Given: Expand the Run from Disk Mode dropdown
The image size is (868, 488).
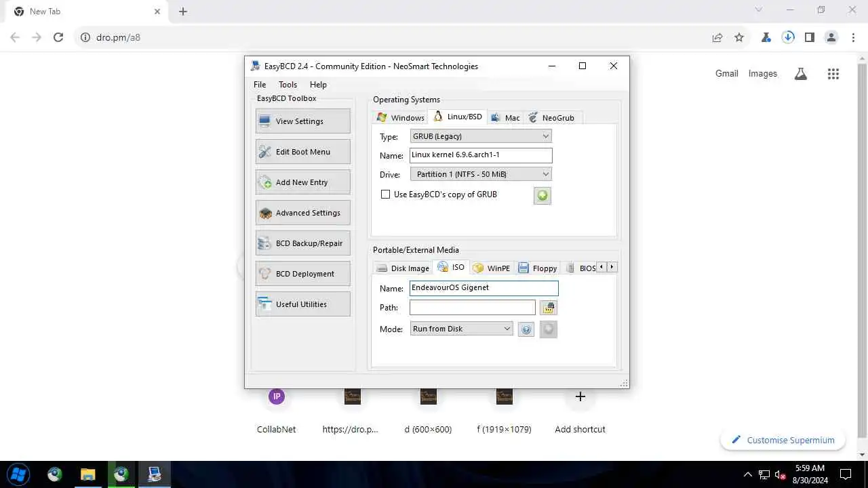Looking at the screenshot, I should [462, 329].
